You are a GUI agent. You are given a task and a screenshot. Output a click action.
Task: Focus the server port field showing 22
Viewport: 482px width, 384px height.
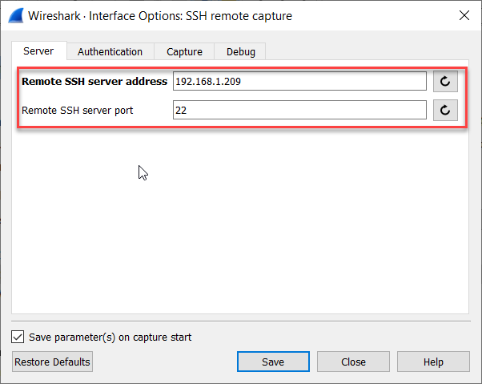(300, 110)
